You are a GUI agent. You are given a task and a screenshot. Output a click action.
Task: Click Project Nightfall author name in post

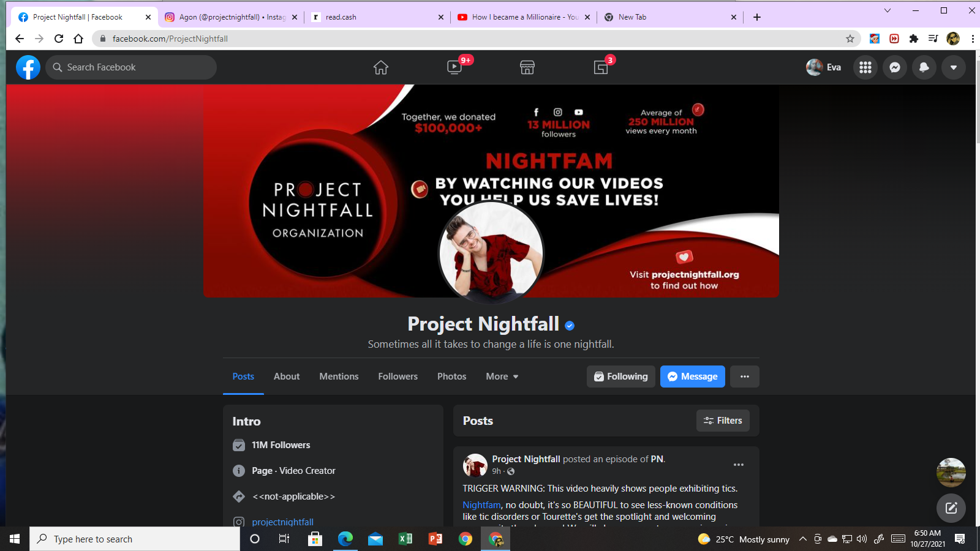tap(526, 459)
